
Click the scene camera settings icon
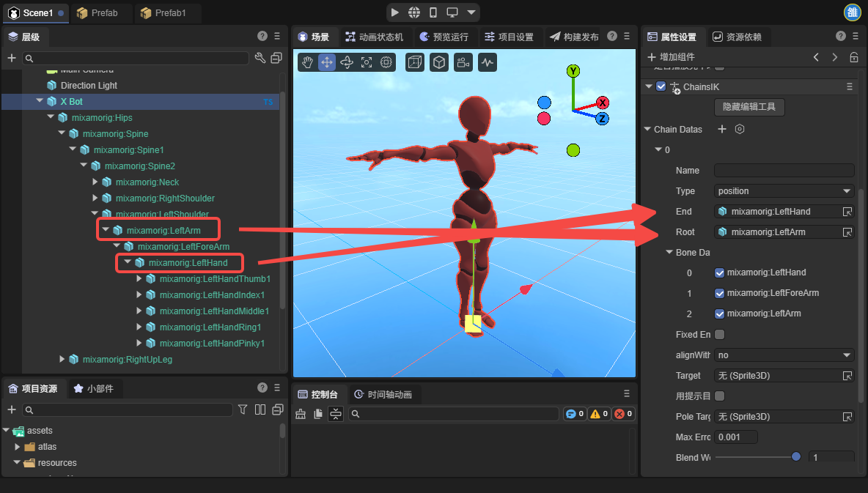pos(463,63)
